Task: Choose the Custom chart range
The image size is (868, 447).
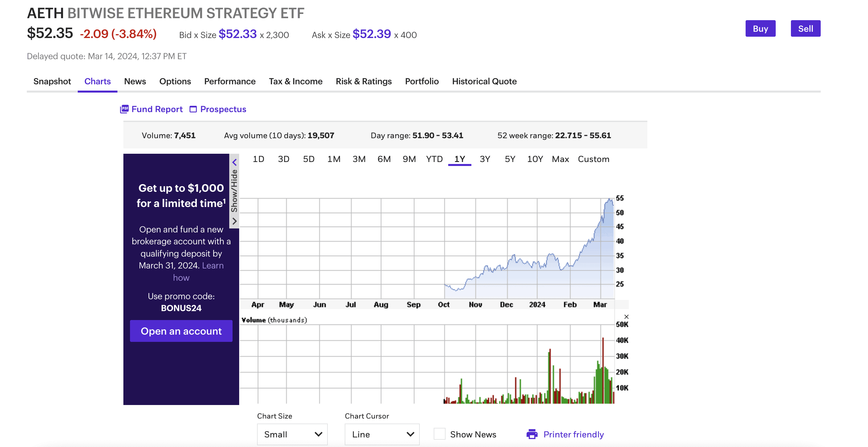Action: point(593,159)
